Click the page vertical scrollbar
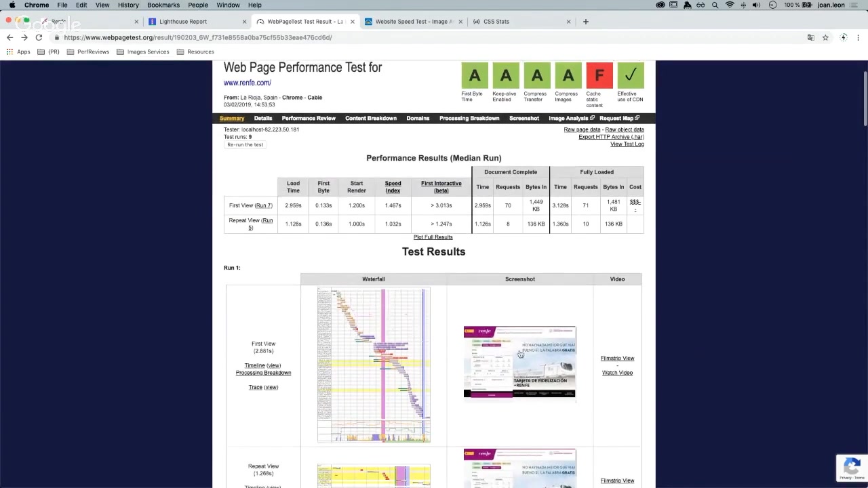The height and width of the screenshot is (488, 868). tap(865, 98)
